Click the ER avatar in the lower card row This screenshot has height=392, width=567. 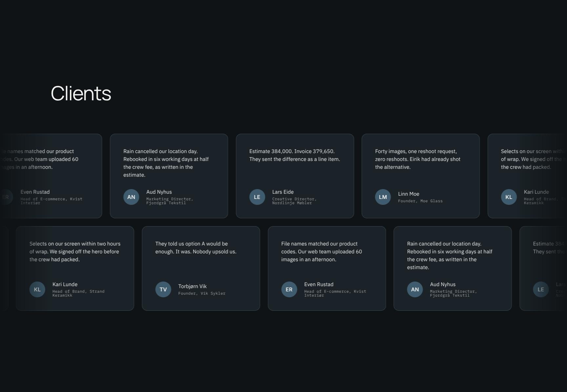pyautogui.click(x=289, y=289)
